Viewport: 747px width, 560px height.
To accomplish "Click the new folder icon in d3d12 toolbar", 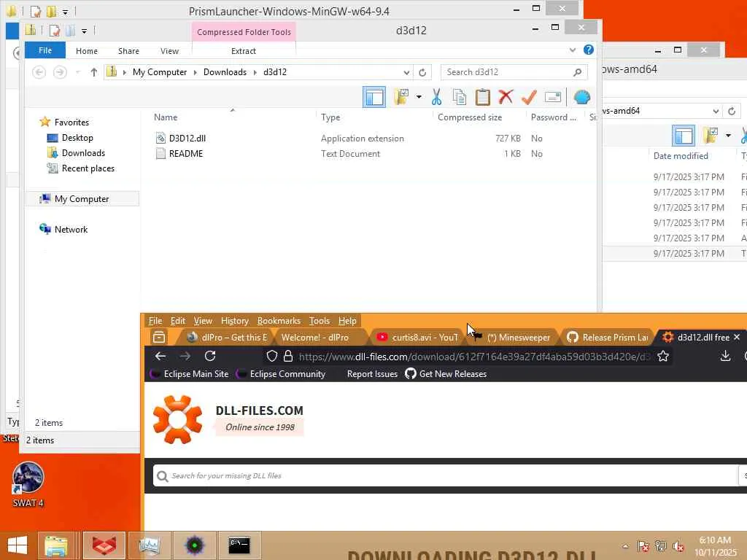I will click(x=401, y=97).
